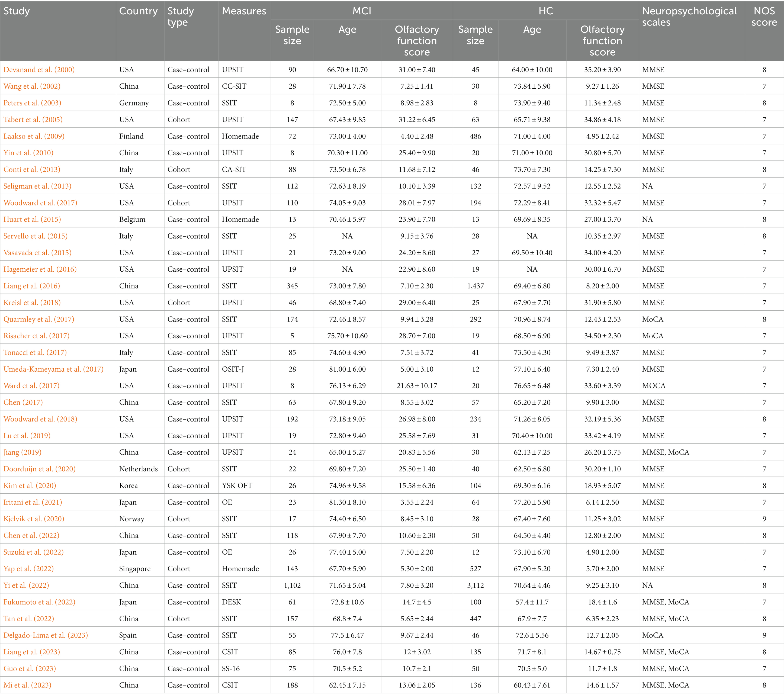Image resolution: width=784 pixels, height=698 pixels.
Task: Click the MOCA scale cell for Ward
Action: (654, 386)
